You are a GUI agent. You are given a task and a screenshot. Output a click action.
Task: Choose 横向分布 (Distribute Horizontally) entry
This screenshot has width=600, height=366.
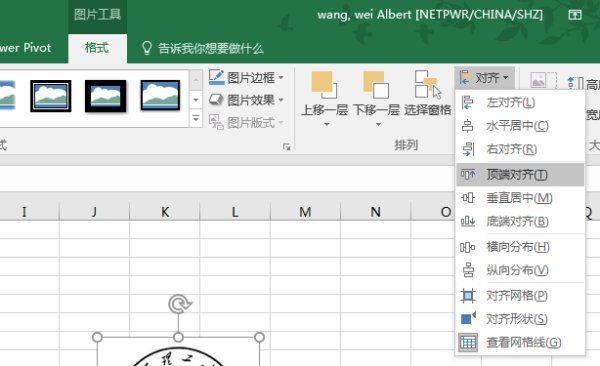(x=520, y=247)
